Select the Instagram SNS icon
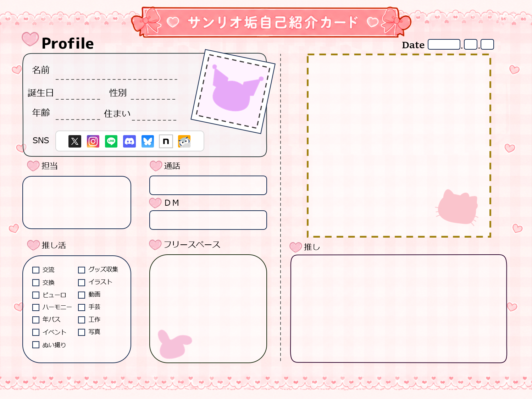The height and width of the screenshot is (399, 532). tap(93, 141)
